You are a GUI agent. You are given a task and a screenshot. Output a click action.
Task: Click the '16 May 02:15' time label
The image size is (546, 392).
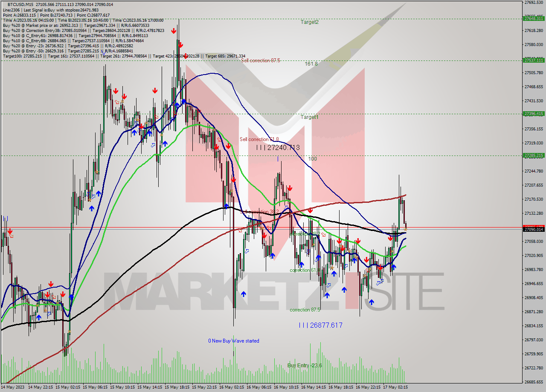click(232, 387)
